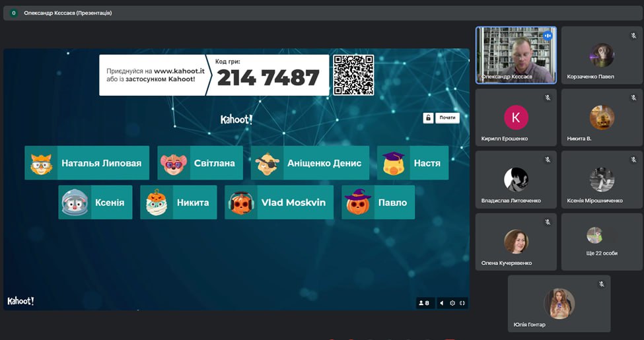
Task: Click the astronaut avatar of Ксенія
Action: tap(75, 203)
